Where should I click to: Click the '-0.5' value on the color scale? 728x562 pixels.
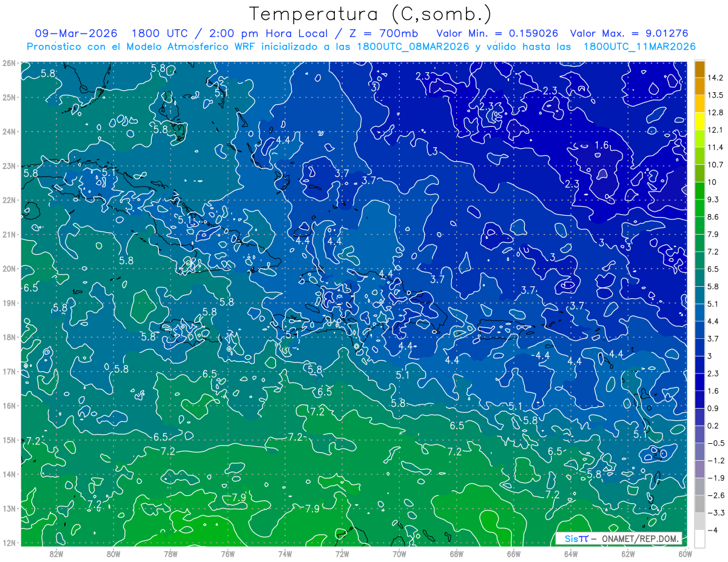pos(715,443)
